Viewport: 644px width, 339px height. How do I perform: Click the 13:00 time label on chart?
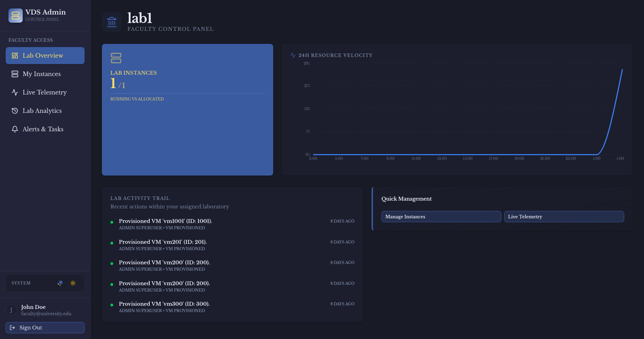442,159
